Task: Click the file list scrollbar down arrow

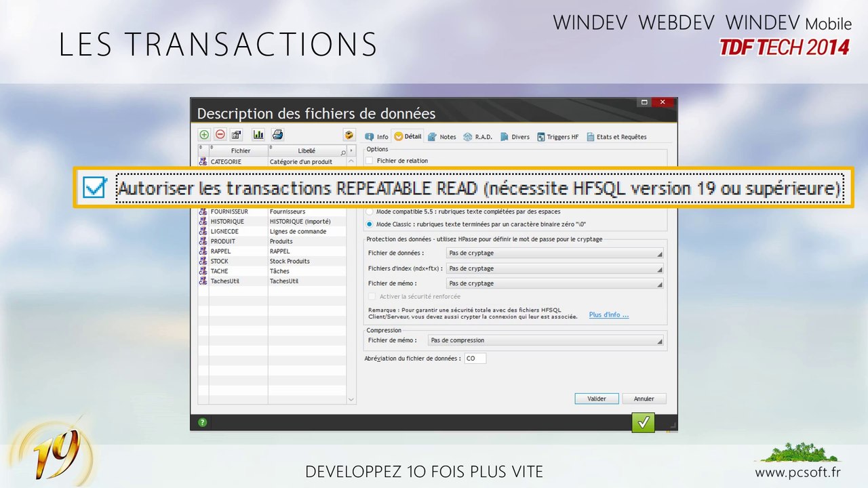Action: click(351, 400)
